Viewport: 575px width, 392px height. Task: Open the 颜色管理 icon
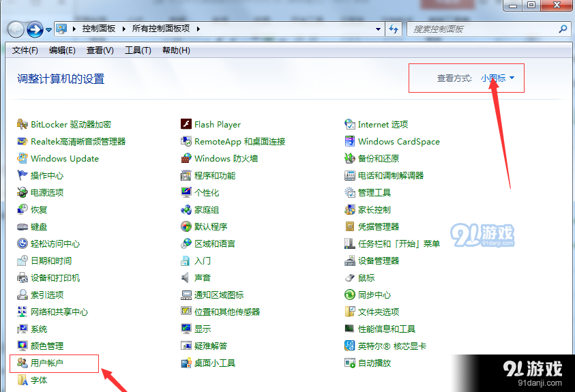click(23, 346)
